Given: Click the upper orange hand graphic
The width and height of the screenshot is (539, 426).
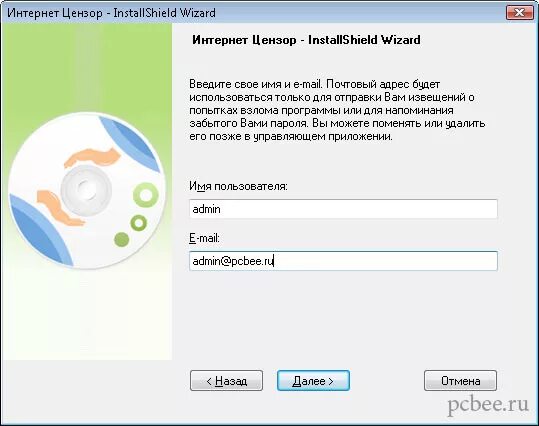Looking at the screenshot, I should [93, 157].
